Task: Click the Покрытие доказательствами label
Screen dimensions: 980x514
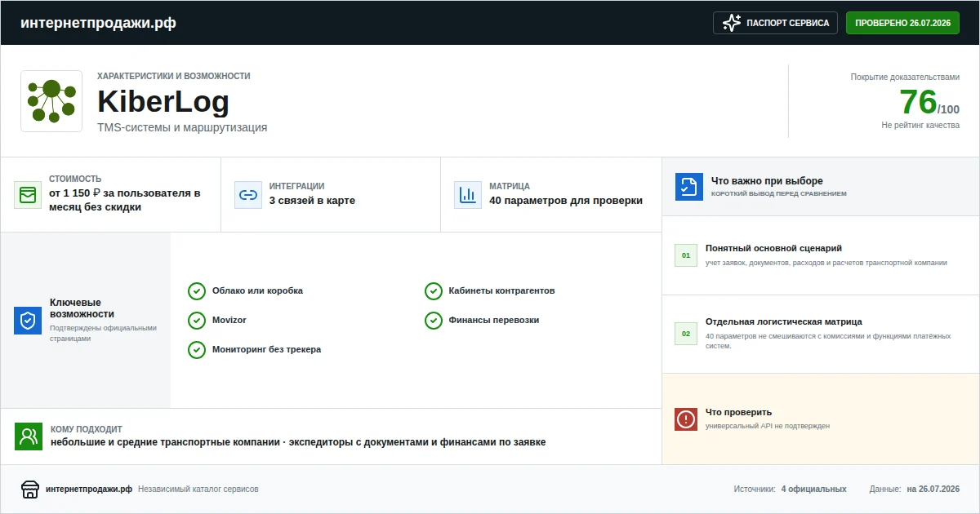Action: 905,77
